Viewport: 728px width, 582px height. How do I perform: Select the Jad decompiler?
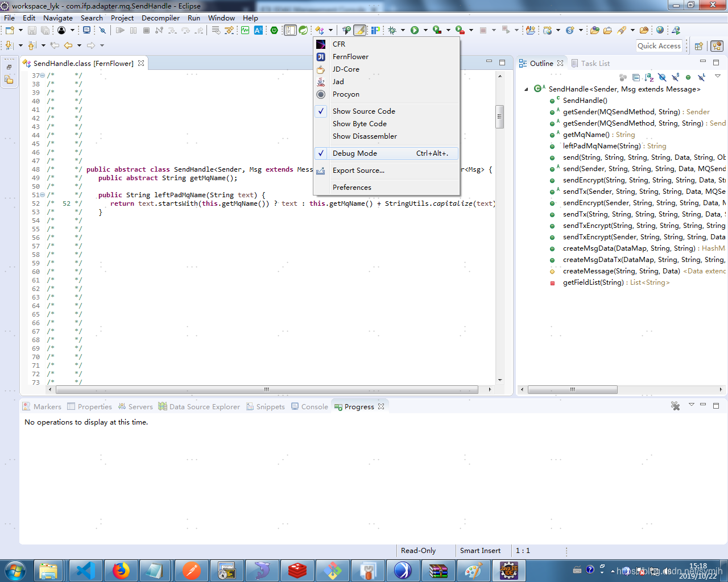coord(338,81)
